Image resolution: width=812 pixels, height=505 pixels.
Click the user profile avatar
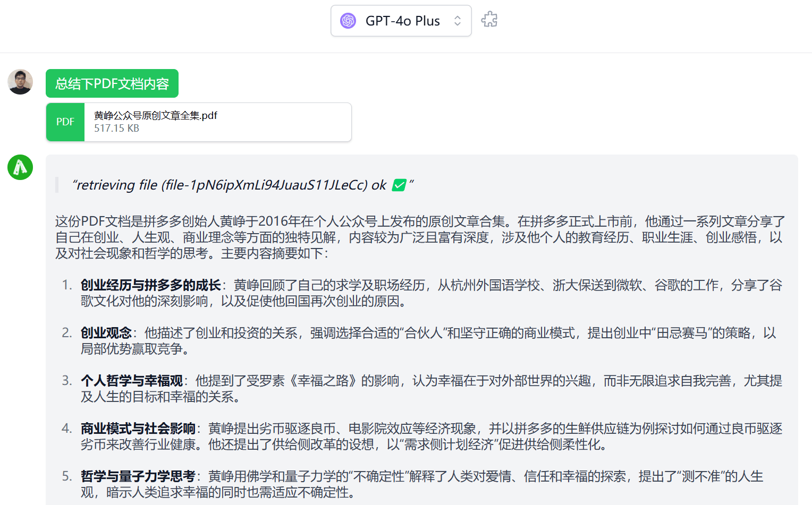point(20,82)
